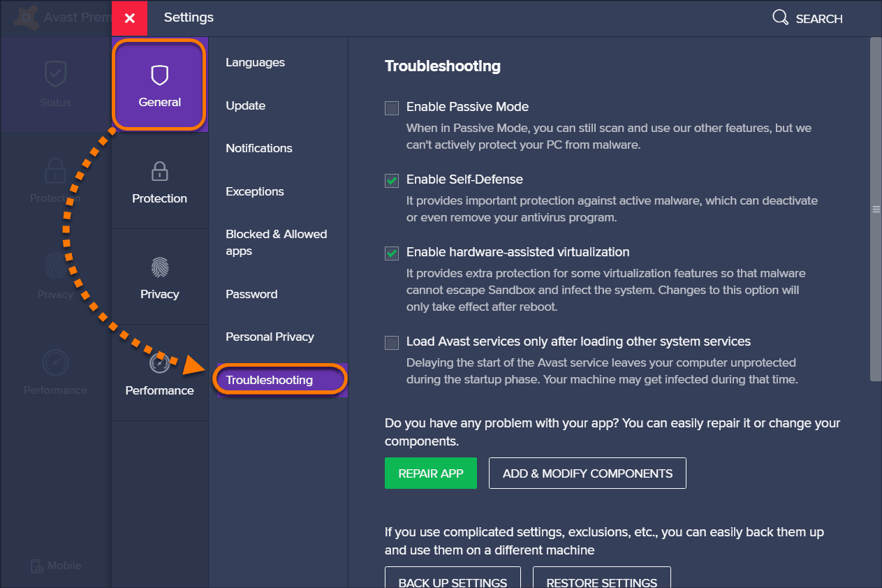Open the Notifications settings section

coord(259,148)
